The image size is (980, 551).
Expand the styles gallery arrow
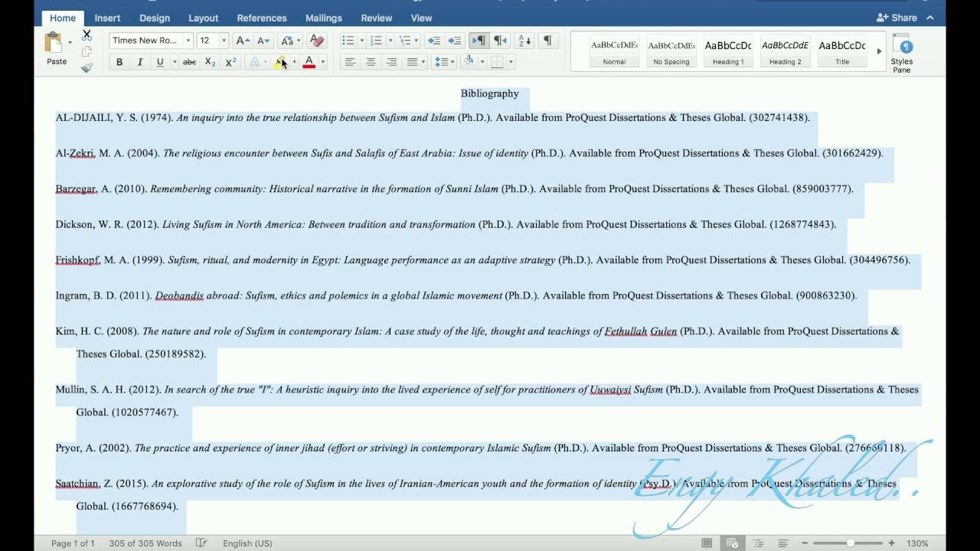pos(879,51)
